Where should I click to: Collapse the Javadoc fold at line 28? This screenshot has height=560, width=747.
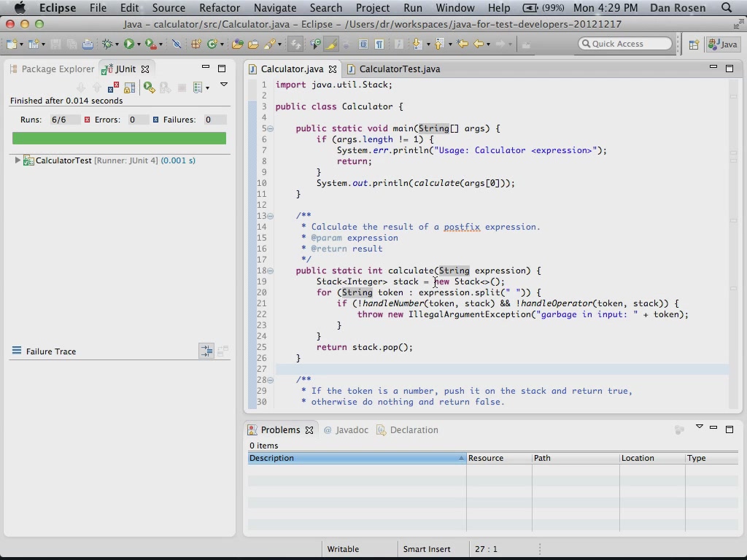pos(270,380)
